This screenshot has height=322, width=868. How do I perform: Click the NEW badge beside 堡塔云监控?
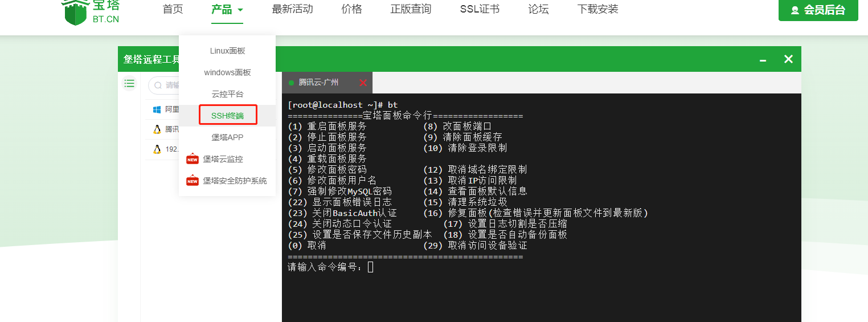pyautogui.click(x=193, y=159)
